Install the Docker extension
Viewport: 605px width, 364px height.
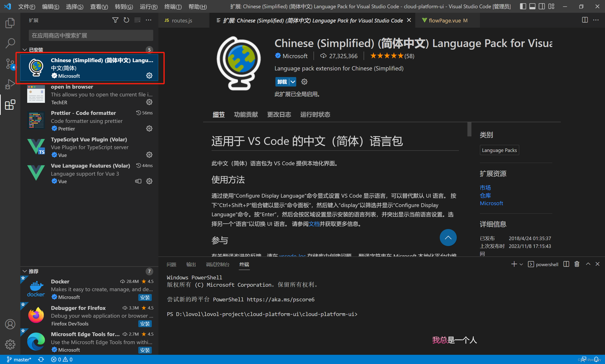(x=145, y=297)
